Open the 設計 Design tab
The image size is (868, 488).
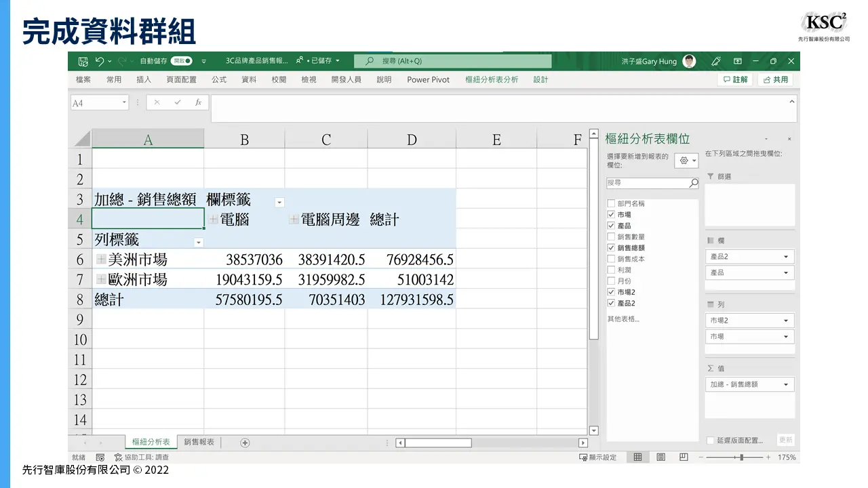point(540,79)
